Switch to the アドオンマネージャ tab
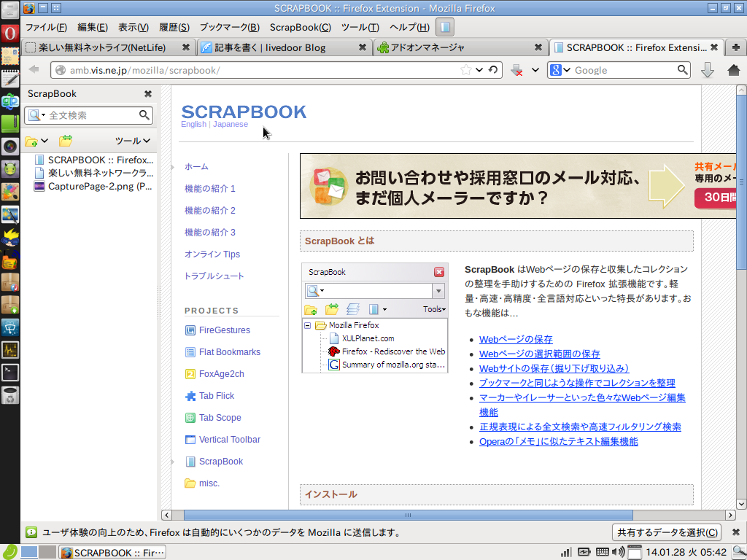Viewport: 747px width, 560px height. click(x=460, y=47)
